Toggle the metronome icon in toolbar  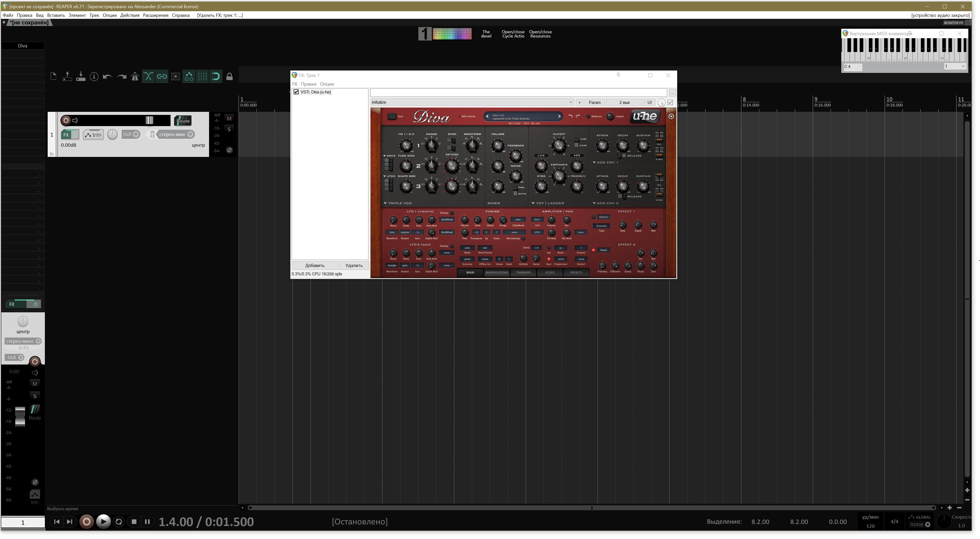coord(135,77)
